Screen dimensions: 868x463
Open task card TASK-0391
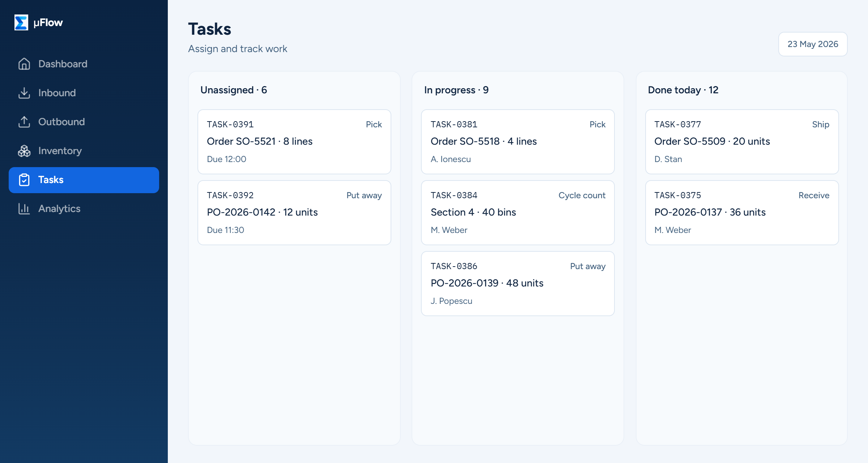(x=294, y=142)
